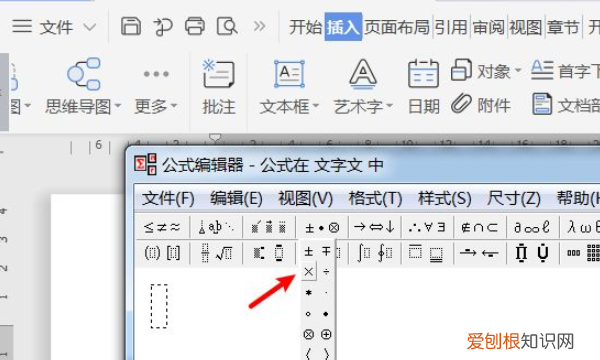
Task: Switch to the 开始 ribbon tab
Action: coord(305,27)
